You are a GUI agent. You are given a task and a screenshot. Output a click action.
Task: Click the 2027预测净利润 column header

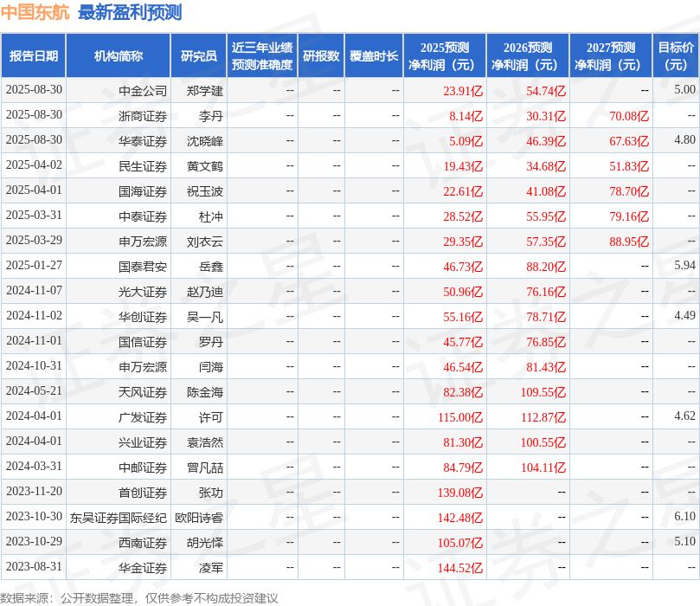click(x=611, y=55)
